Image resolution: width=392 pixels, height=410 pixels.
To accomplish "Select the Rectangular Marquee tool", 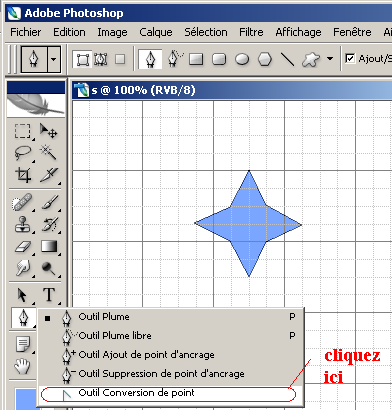I will [22, 131].
